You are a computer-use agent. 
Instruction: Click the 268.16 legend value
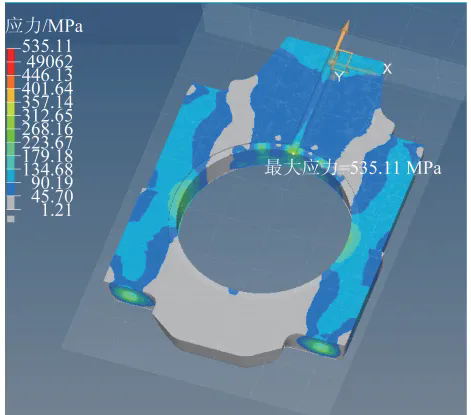click(x=47, y=129)
